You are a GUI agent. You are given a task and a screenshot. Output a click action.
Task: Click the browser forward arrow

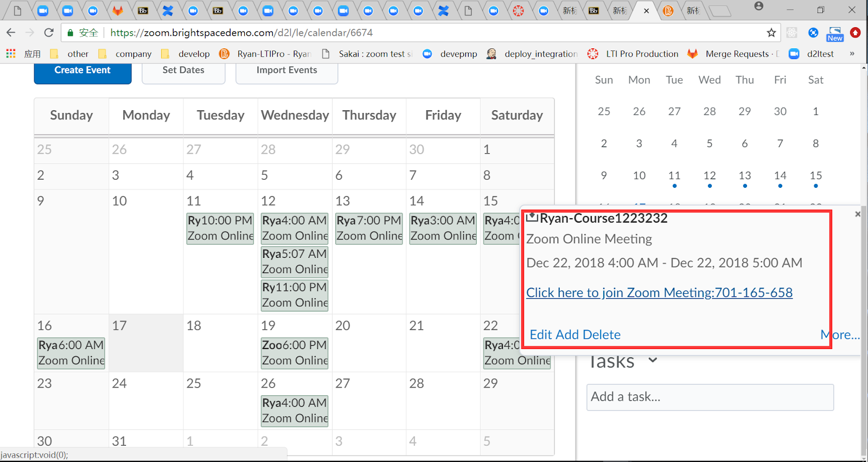point(30,33)
